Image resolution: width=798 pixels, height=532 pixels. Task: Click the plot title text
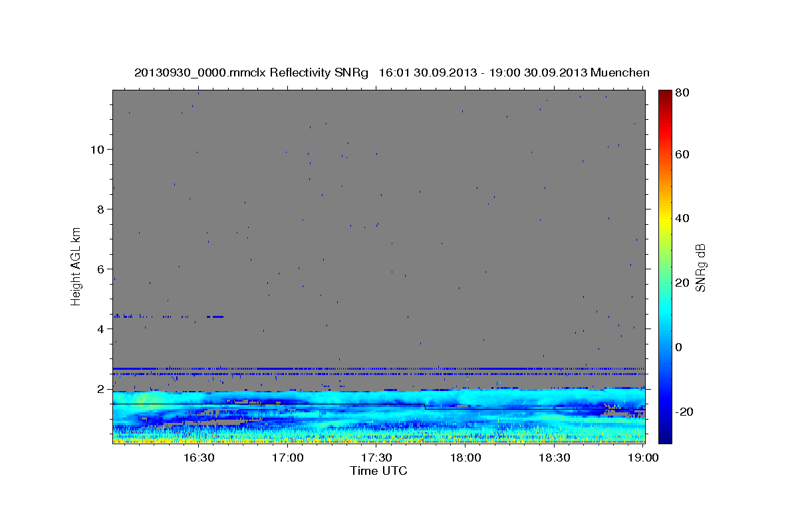point(392,72)
